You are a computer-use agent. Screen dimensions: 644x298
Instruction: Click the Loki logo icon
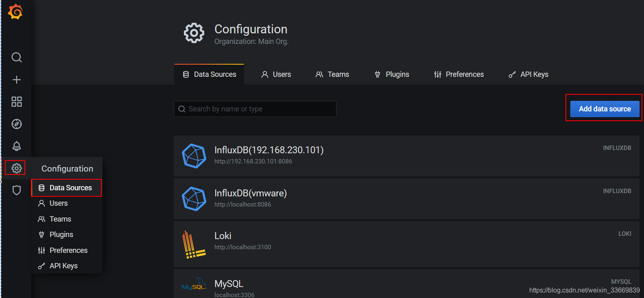(194, 245)
